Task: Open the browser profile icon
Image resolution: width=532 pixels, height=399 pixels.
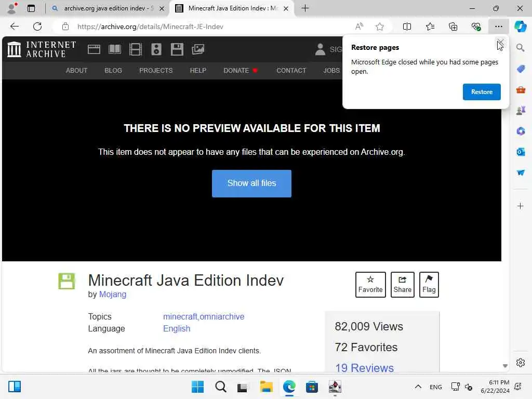Action: (x=12, y=8)
